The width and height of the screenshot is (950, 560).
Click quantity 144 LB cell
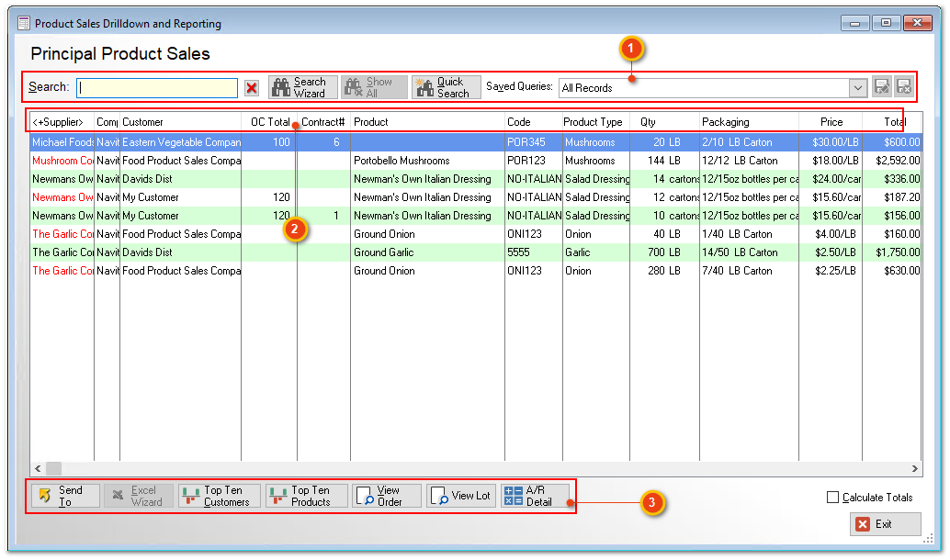664,161
